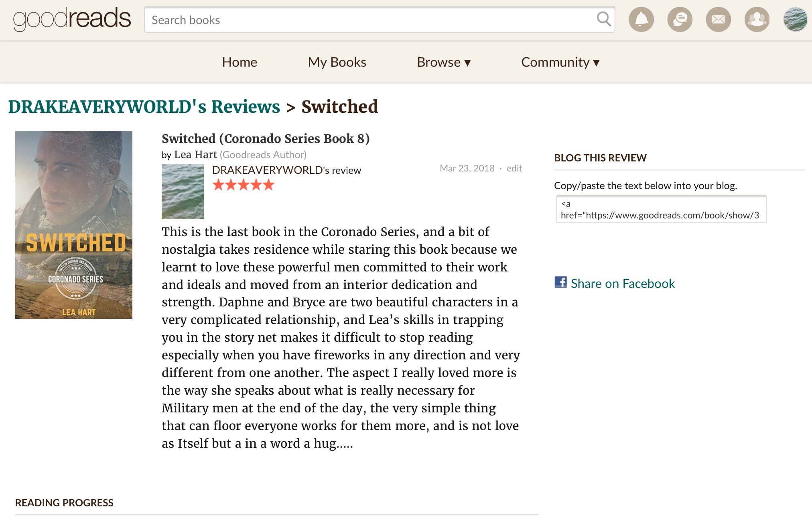Click the search magnifying glass icon
812x520 pixels.
[603, 19]
